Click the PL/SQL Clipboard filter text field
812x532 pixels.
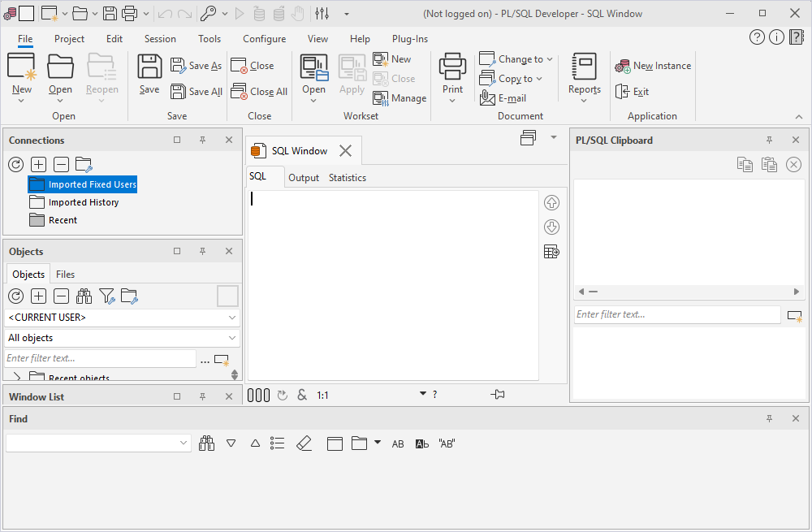click(x=677, y=314)
